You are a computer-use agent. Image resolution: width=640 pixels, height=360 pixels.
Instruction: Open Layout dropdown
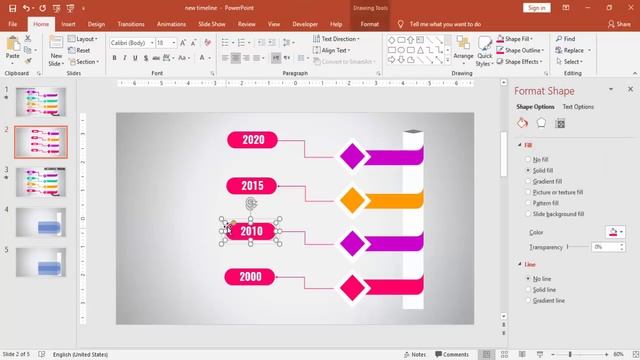coord(83,39)
